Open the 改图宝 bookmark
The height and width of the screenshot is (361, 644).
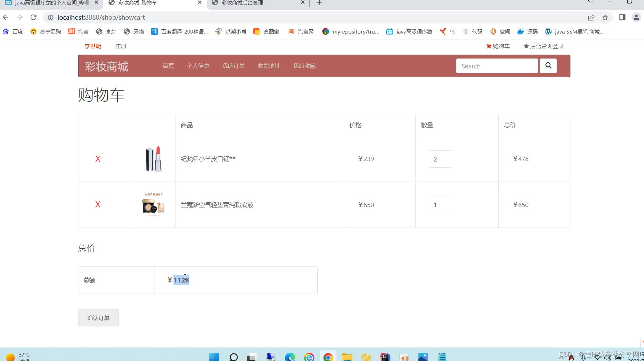[x=266, y=31]
